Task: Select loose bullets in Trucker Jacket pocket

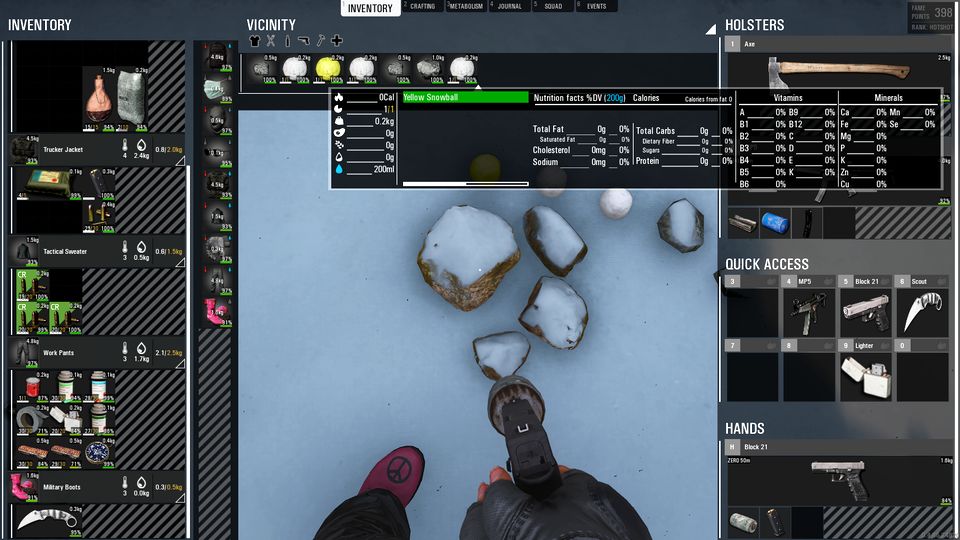Action: [x=99, y=217]
